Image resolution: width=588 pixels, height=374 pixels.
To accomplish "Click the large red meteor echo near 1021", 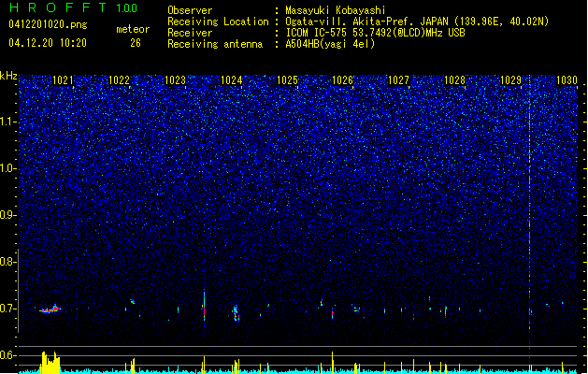I will (x=50, y=309).
